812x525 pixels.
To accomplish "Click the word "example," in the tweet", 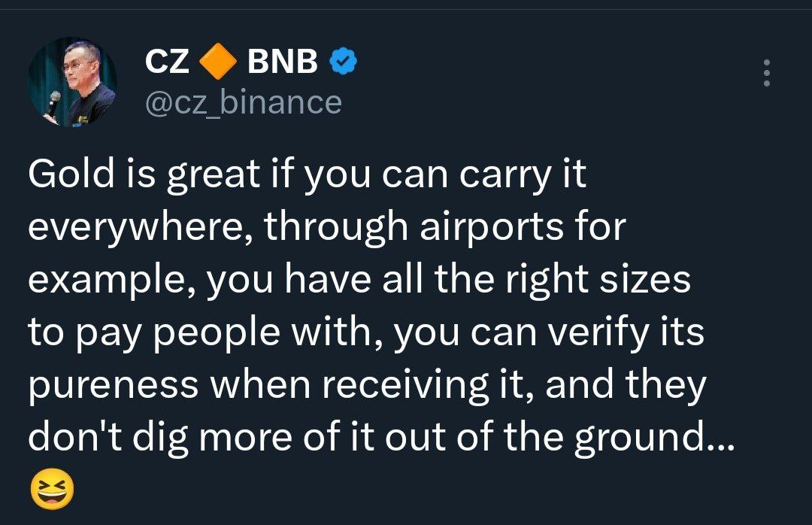I will 111,281.
